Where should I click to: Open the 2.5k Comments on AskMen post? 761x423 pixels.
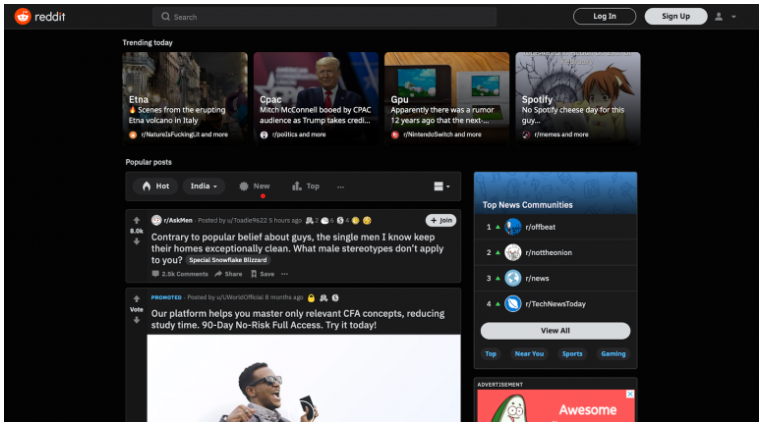click(x=180, y=273)
